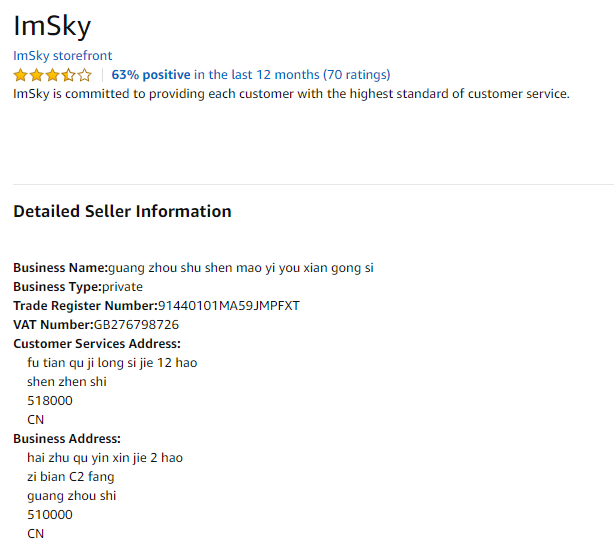Image resolution: width=614 pixels, height=543 pixels.
Task: Click the Business Name label
Action: point(60,268)
